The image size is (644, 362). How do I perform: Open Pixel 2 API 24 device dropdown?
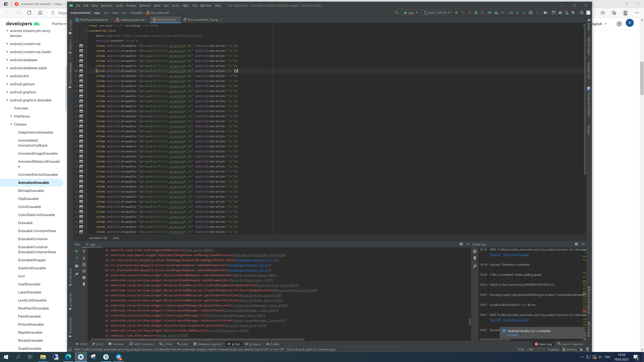(x=437, y=13)
